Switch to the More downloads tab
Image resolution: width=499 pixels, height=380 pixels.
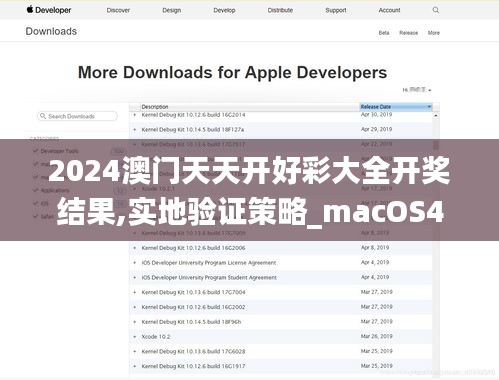(434, 33)
